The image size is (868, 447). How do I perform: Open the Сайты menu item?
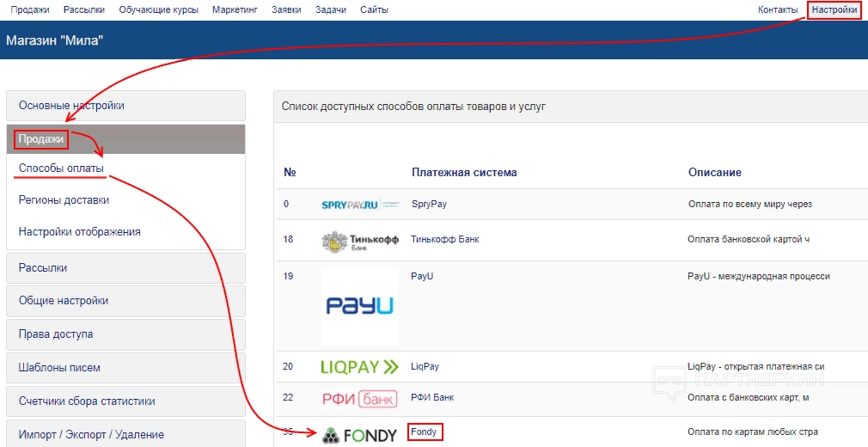pos(374,9)
